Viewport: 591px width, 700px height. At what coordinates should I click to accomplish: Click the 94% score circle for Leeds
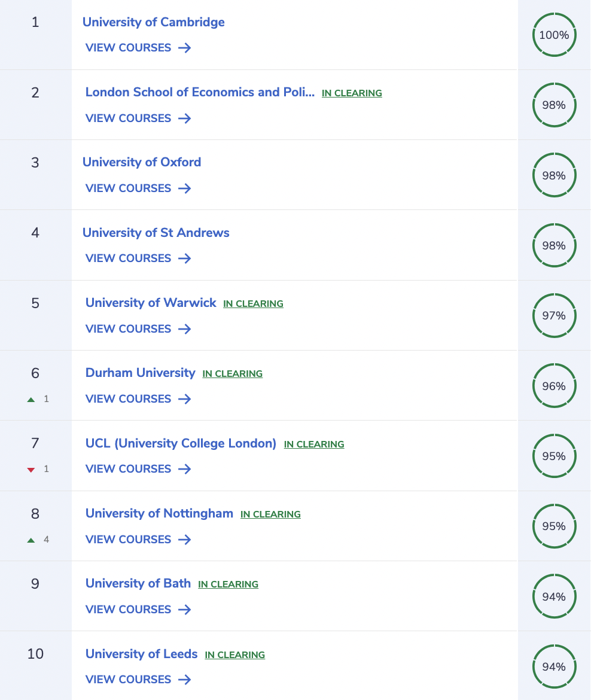tap(555, 666)
